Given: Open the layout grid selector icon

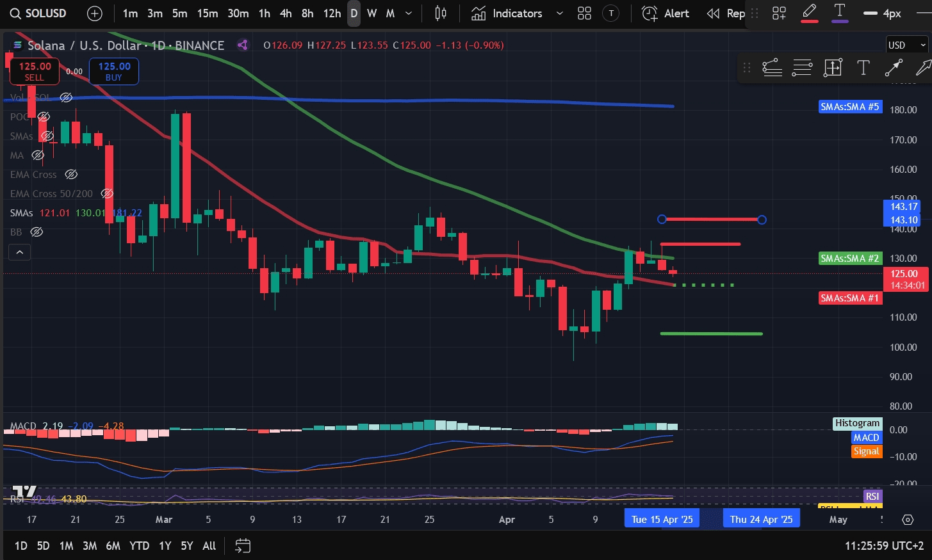Looking at the screenshot, I should [x=584, y=13].
